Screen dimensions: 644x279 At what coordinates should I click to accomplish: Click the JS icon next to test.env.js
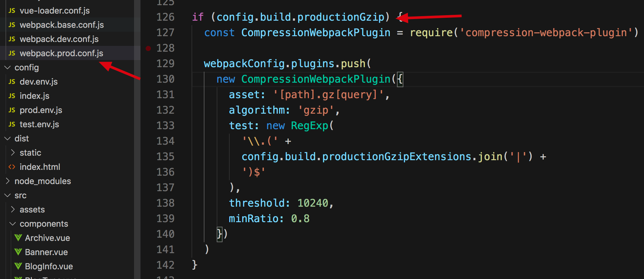(x=11, y=124)
